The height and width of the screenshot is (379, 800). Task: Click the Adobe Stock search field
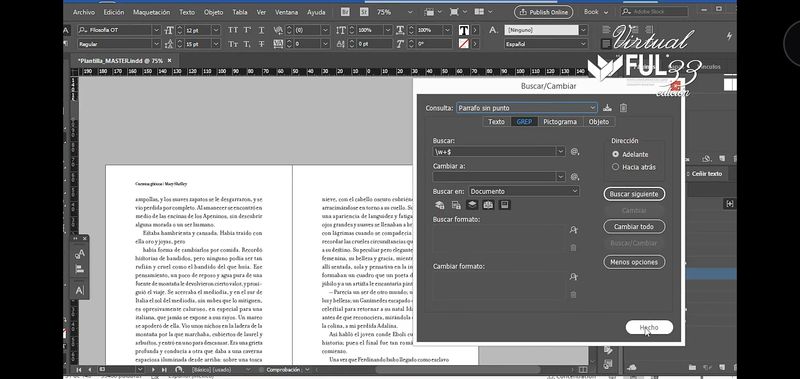(x=654, y=11)
